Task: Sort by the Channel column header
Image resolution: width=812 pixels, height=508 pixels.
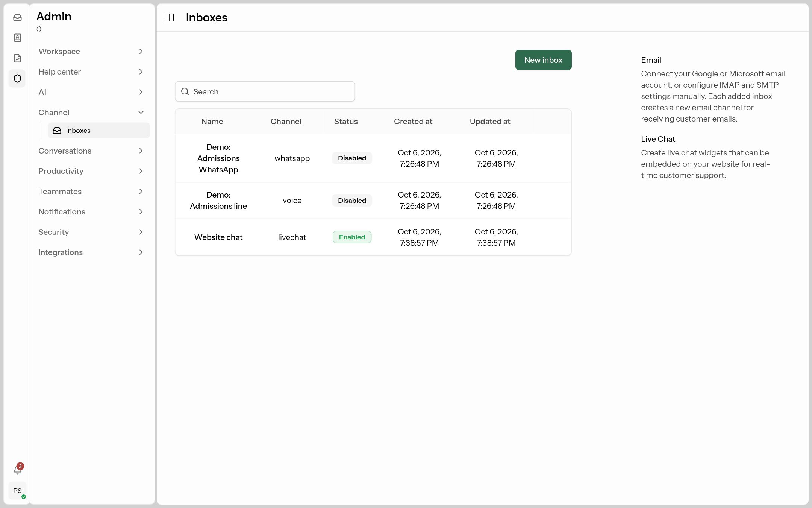Action: point(286,121)
